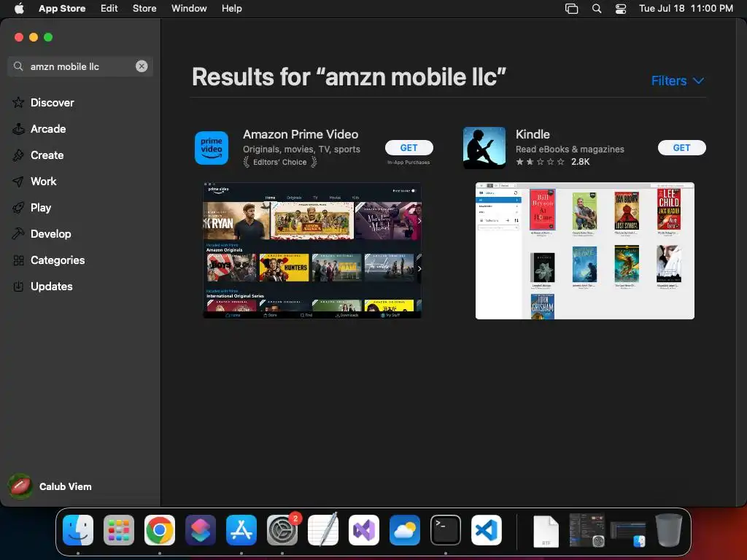Open the Window menu

click(x=189, y=8)
